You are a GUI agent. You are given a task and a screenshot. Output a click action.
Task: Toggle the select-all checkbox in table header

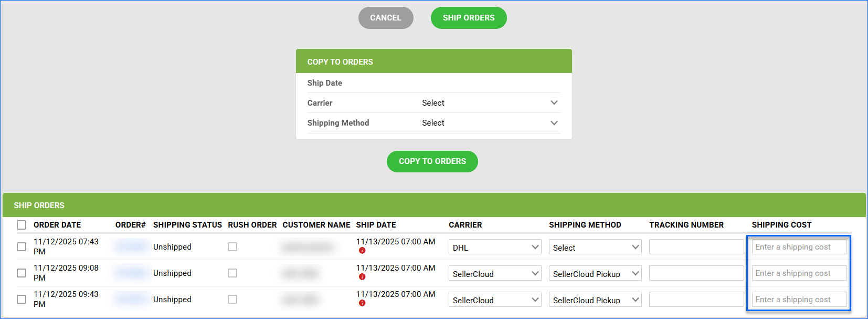tap(22, 225)
